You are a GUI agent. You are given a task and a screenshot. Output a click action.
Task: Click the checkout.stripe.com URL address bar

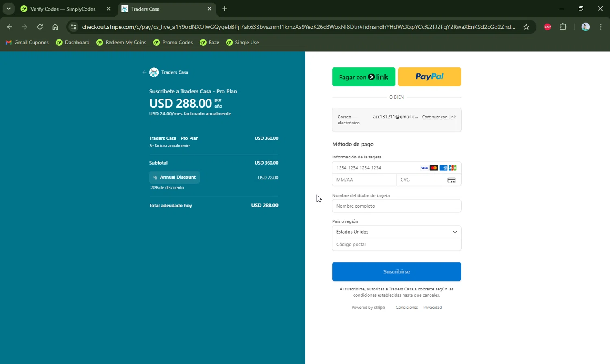298,27
